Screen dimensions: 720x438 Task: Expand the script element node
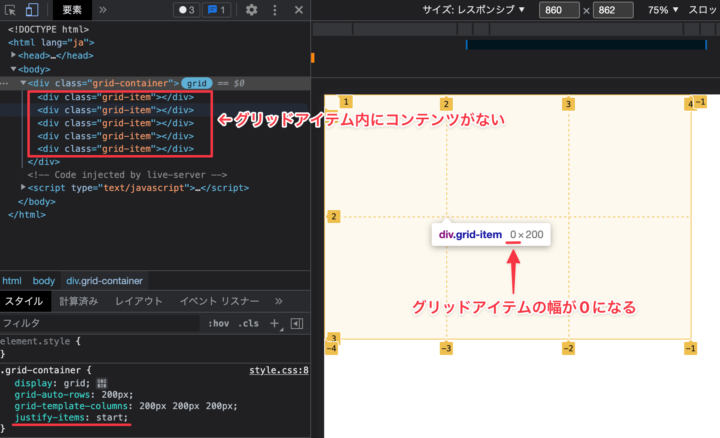pos(22,187)
